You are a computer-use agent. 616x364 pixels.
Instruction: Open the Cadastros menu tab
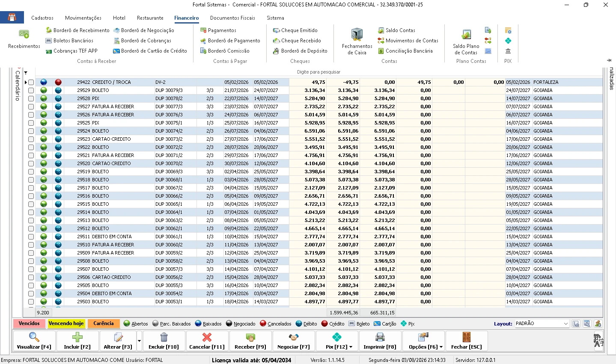click(x=42, y=18)
